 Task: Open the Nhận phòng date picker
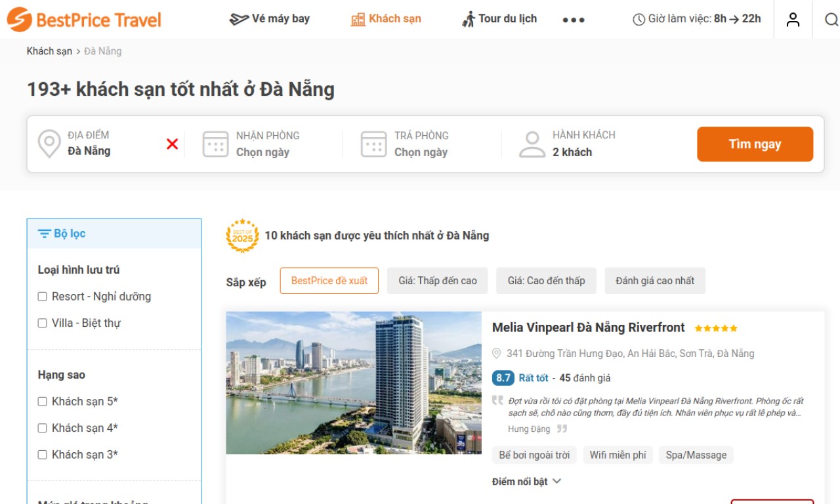click(x=263, y=144)
